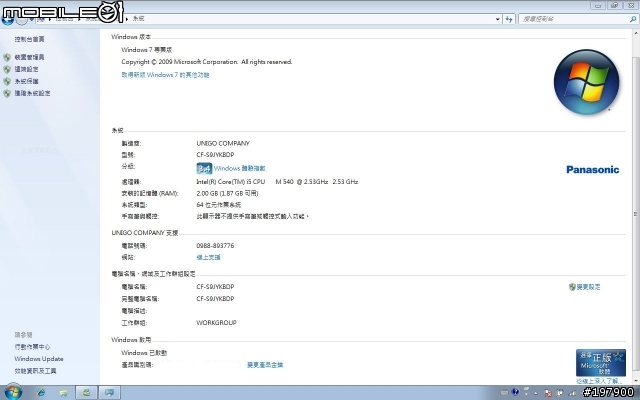Open Internet Explorer from taskbar

[41, 393]
